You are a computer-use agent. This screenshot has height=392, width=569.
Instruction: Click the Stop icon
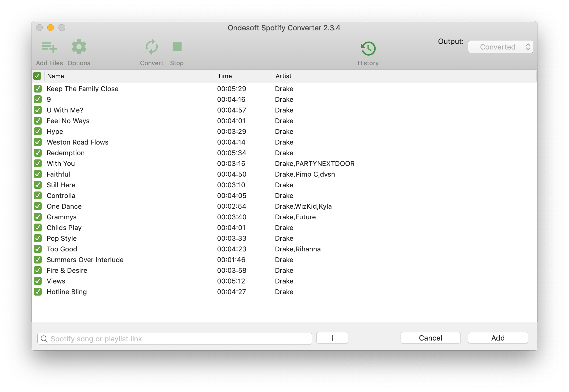177,47
